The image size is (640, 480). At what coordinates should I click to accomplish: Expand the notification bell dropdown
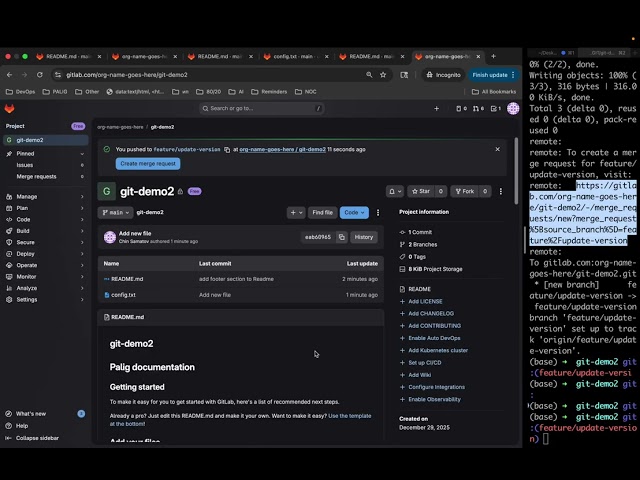[395, 191]
